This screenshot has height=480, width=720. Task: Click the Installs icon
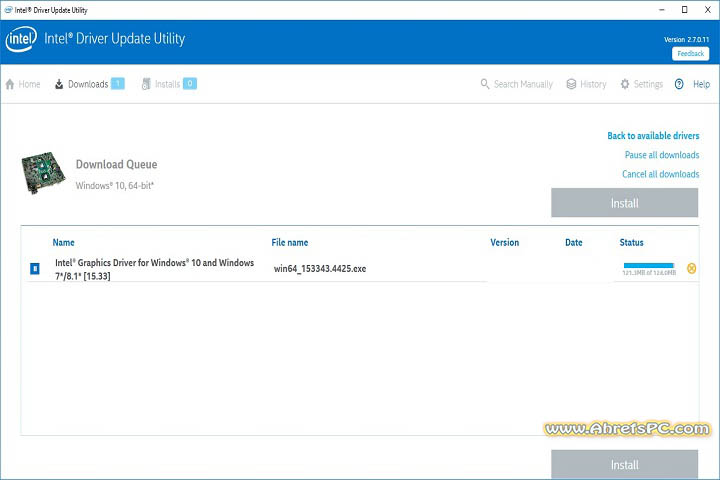tap(146, 84)
